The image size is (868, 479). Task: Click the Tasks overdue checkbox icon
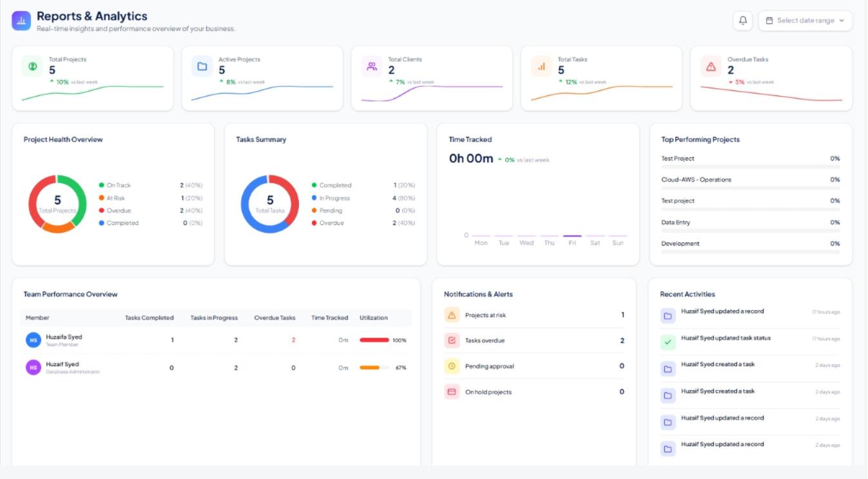click(452, 340)
